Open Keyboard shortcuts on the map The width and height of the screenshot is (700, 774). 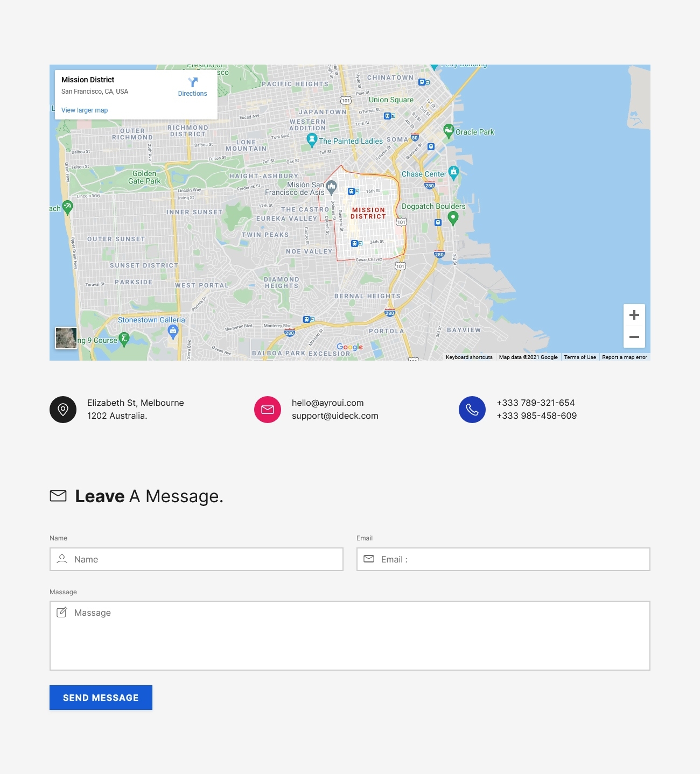pos(469,357)
